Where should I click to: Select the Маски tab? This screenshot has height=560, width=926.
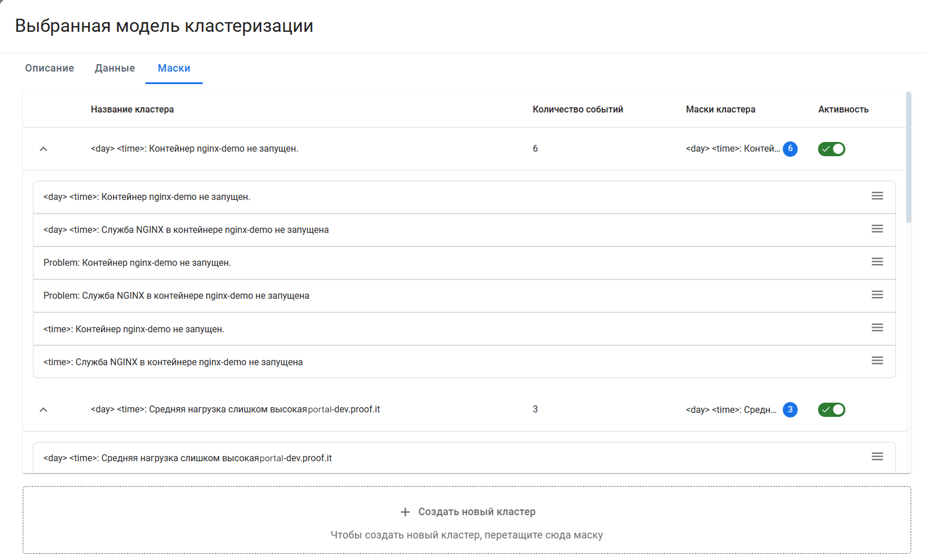pyautogui.click(x=174, y=68)
